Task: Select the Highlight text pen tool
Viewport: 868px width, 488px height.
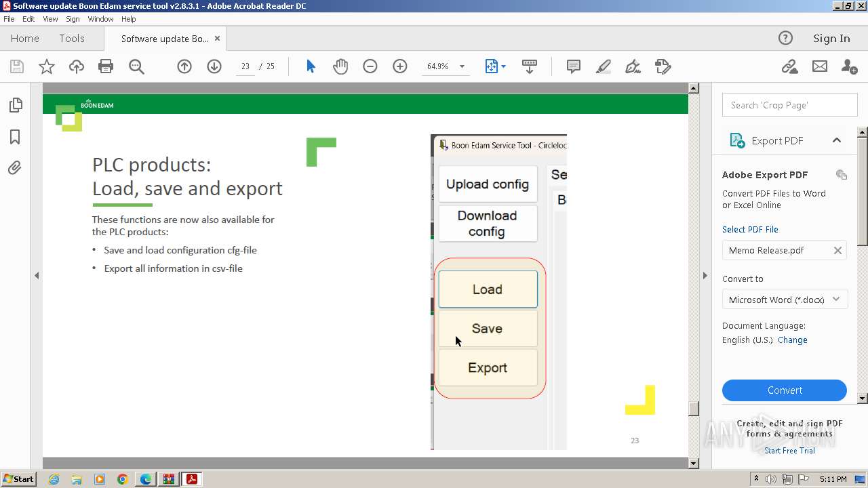Action: coord(604,66)
